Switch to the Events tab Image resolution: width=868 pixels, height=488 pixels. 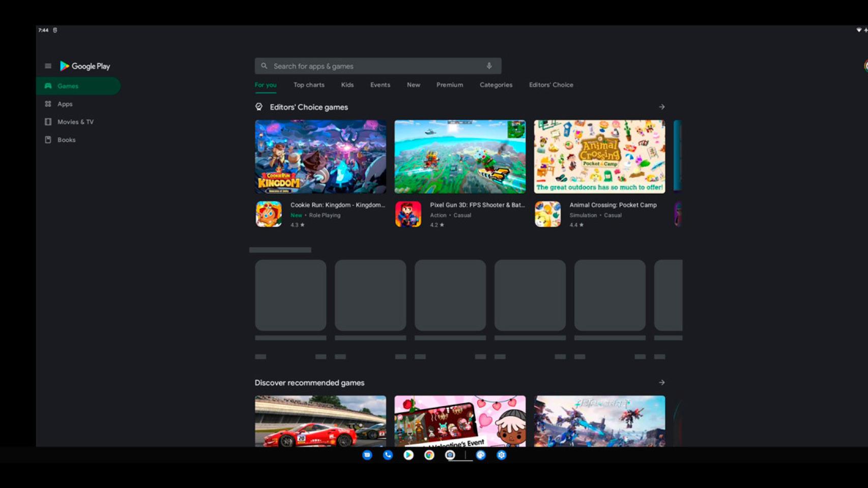380,85
